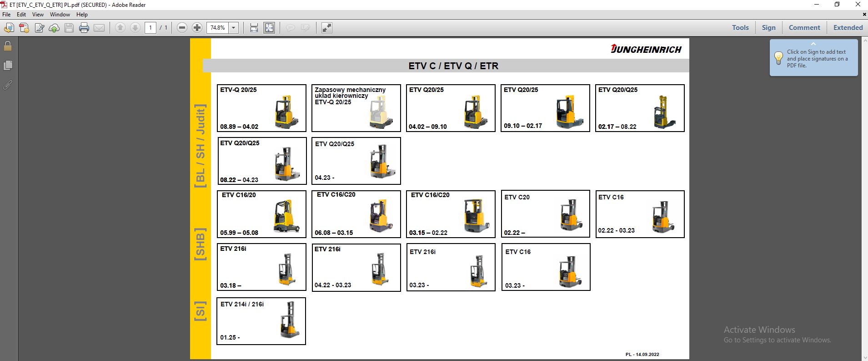The width and height of the screenshot is (868, 361).
Task: Click the Add sticky note icon
Action: [x=290, y=28]
